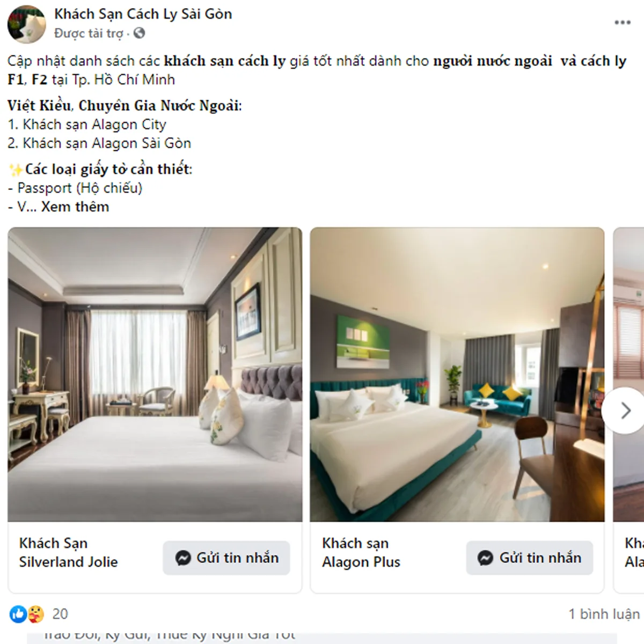
Task: Click the Khách sạn Alagon Plus title
Action: tap(361, 553)
